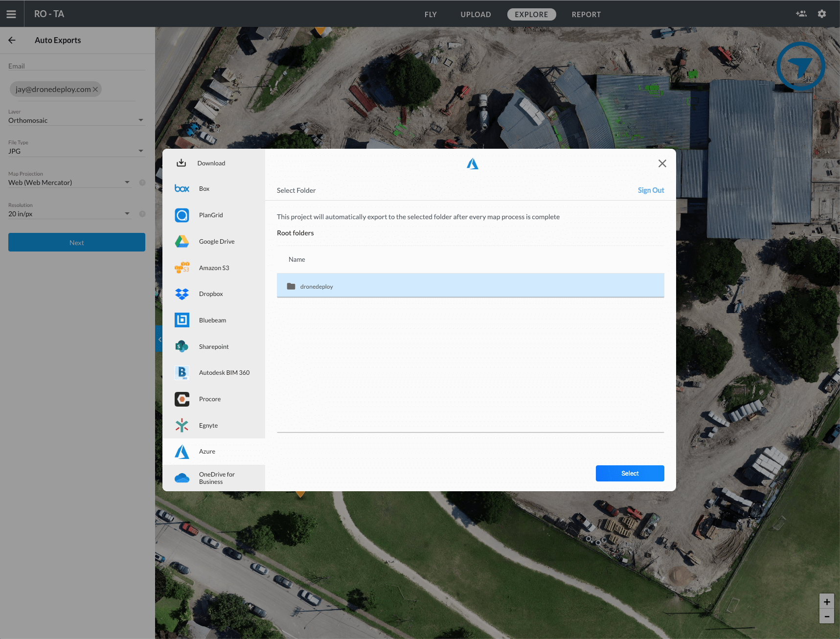Remove the jay@dronedeploy.com email chip

(95, 89)
